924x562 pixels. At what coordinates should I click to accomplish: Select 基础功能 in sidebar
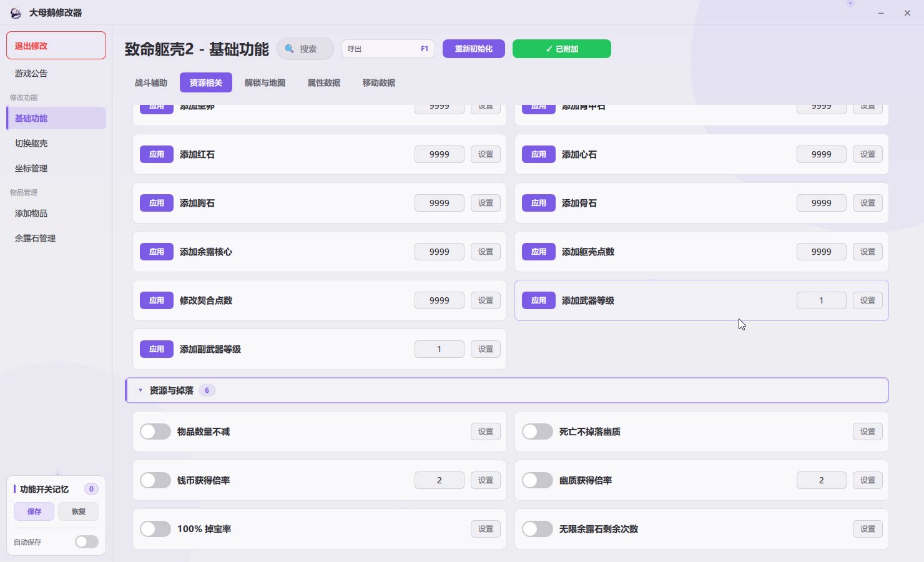tap(56, 118)
